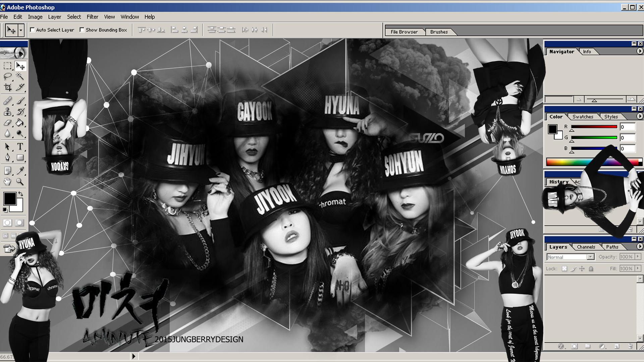Select the Paint Bucket tool
This screenshot has height=362, width=644.
pyautogui.click(x=20, y=123)
